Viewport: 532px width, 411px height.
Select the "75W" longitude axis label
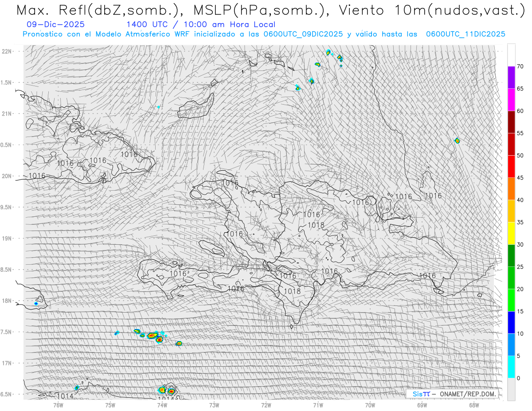click(x=110, y=405)
